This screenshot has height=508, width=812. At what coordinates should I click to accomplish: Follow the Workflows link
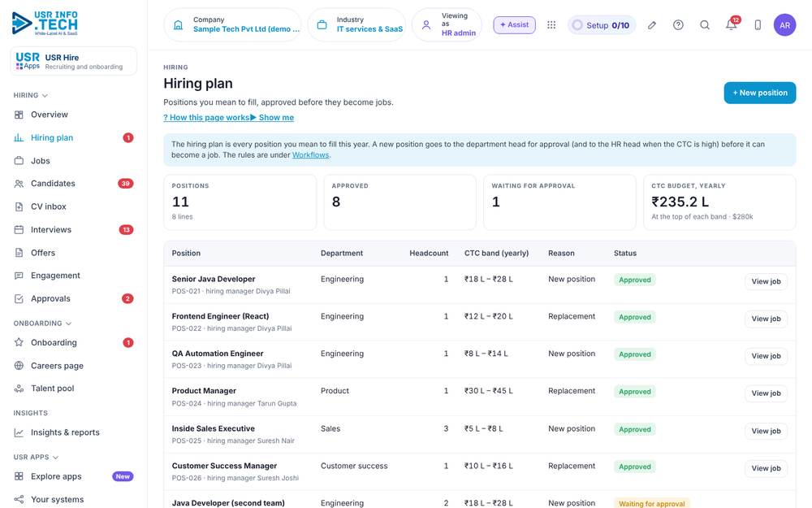click(311, 155)
